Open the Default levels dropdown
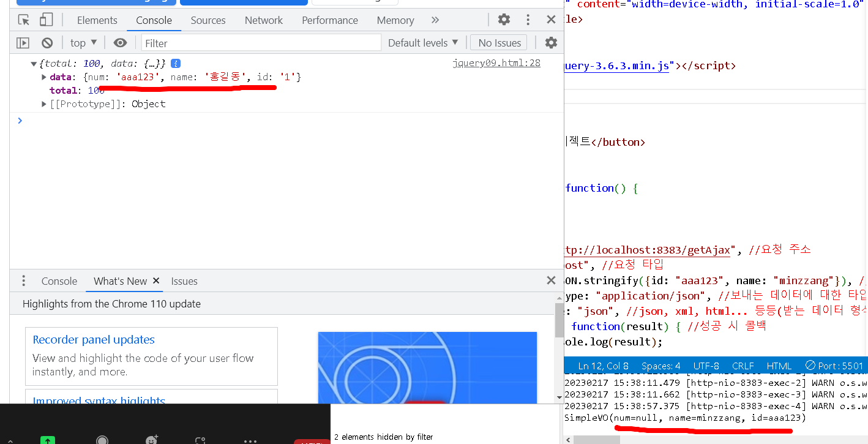 423,43
